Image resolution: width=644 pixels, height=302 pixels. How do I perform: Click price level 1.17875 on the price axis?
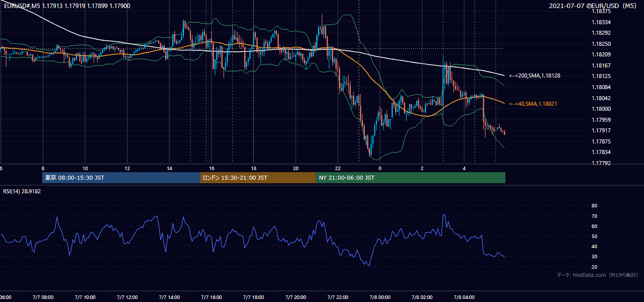tap(601, 141)
